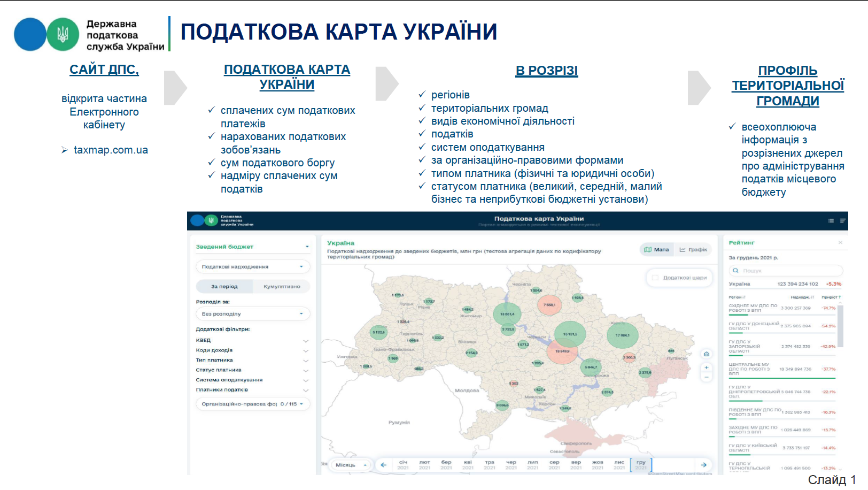
Task: Open the Податкові надходження dropdown
Action: tap(253, 266)
